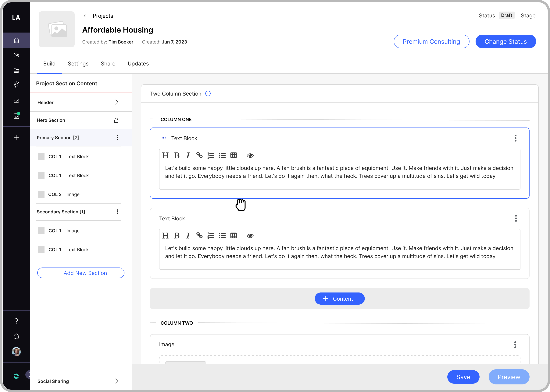Open the checklist tasks icon with green dot
The image size is (550, 392).
[x=16, y=116]
